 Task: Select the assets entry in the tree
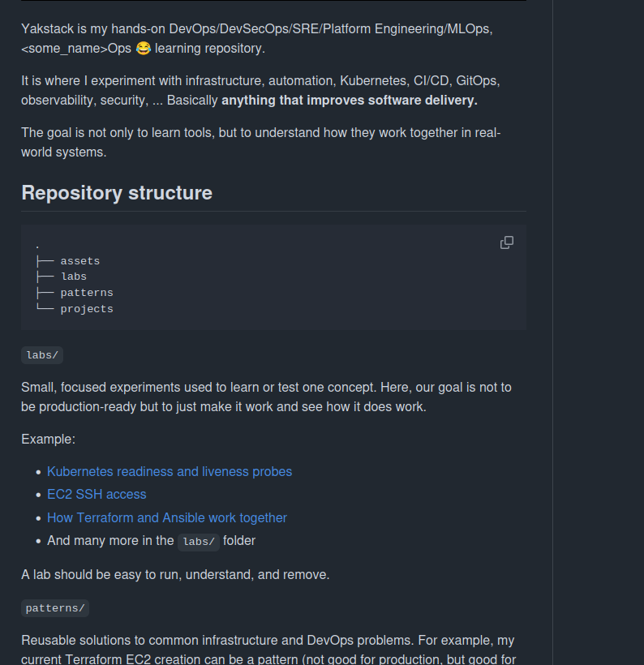(x=80, y=261)
